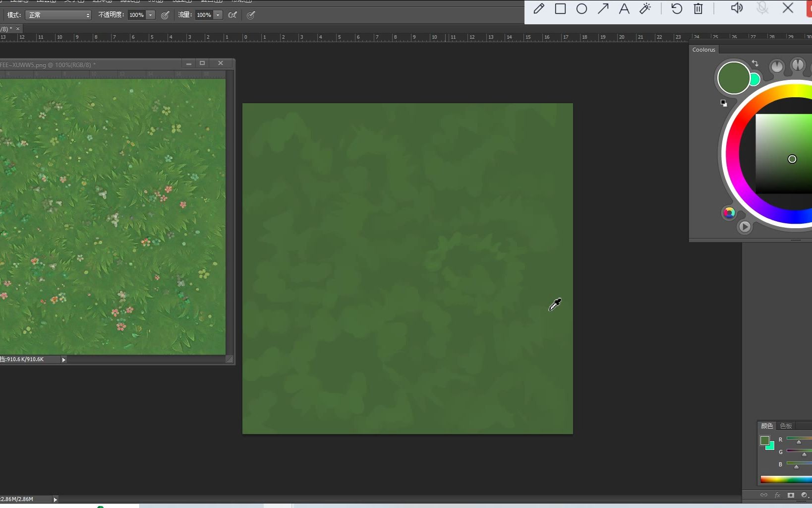
Task: Adjust the R channel slider handle
Action: coord(799,442)
